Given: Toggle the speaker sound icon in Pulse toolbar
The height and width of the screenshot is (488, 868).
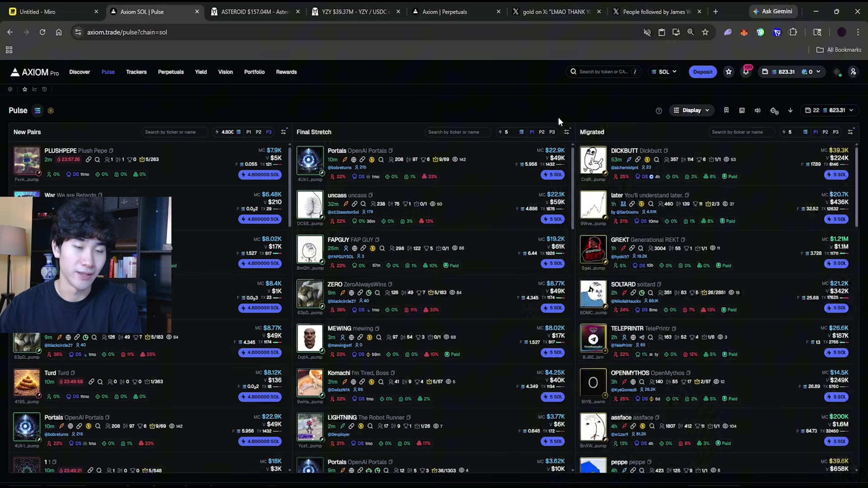Looking at the screenshot, I should pos(758,110).
